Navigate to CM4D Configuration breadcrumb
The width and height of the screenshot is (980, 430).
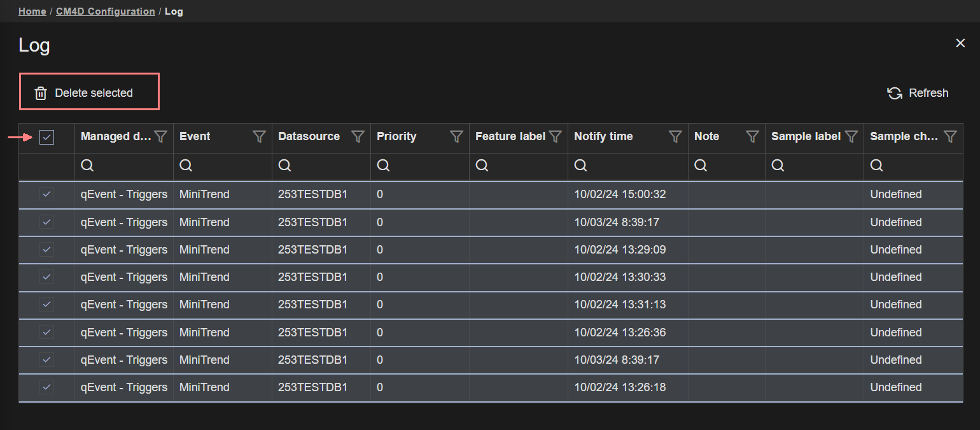pyautogui.click(x=106, y=11)
